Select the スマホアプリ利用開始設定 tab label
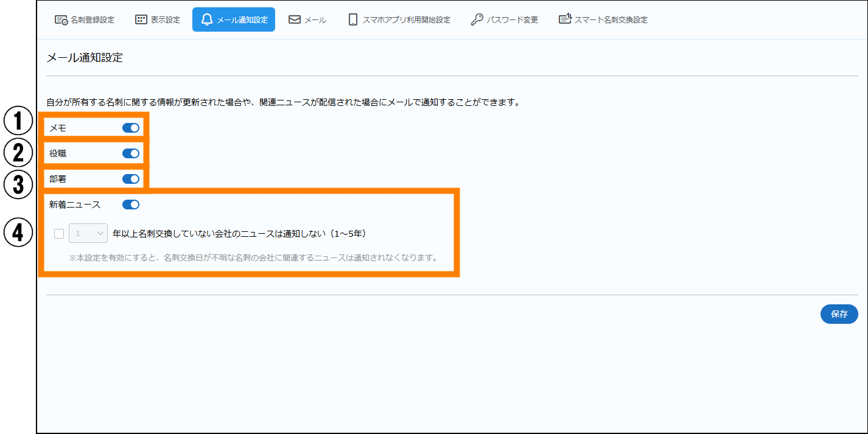The width and height of the screenshot is (868, 434). tap(406, 19)
